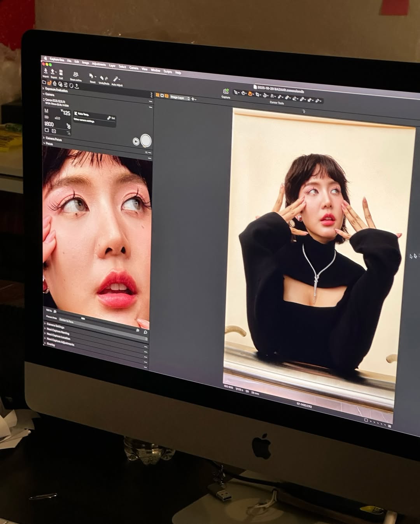420x524 pixels.
Task: Click the Export icon in toolbar
Action: pyautogui.click(x=53, y=72)
